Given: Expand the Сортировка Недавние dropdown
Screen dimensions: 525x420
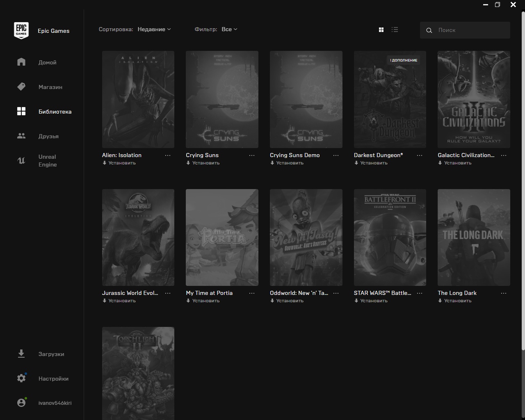Looking at the screenshot, I should coord(154,29).
